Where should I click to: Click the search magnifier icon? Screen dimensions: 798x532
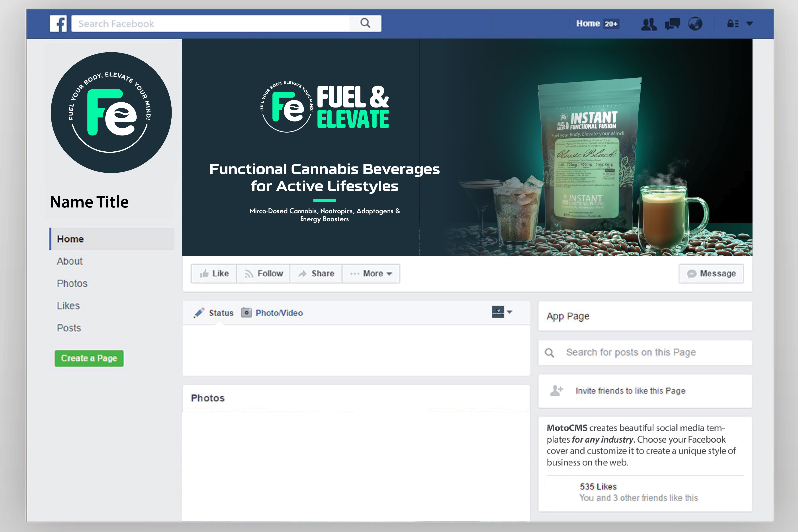point(365,23)
